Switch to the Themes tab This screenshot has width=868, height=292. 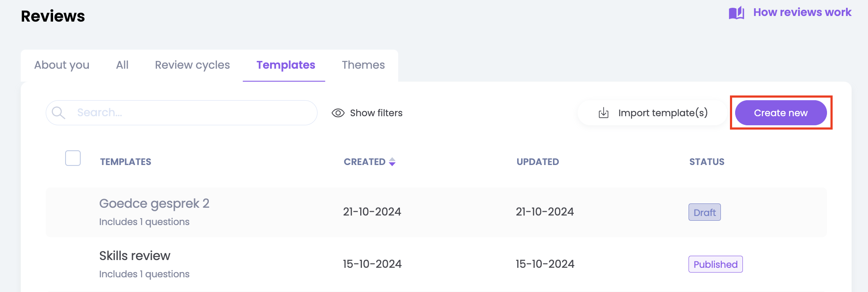coord(363,65)
